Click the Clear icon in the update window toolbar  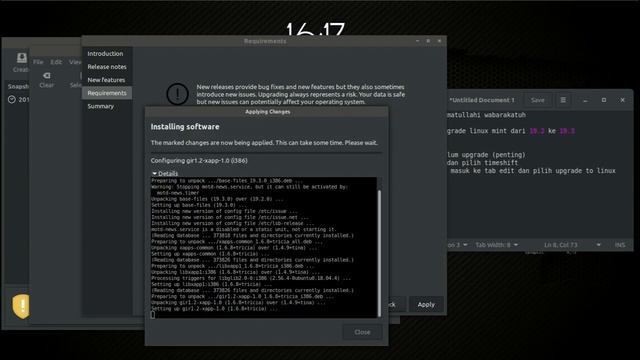[47, 76]
